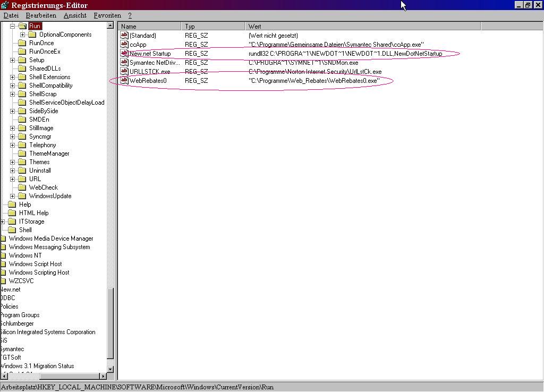Click the Help folder icon

[12, 204]
